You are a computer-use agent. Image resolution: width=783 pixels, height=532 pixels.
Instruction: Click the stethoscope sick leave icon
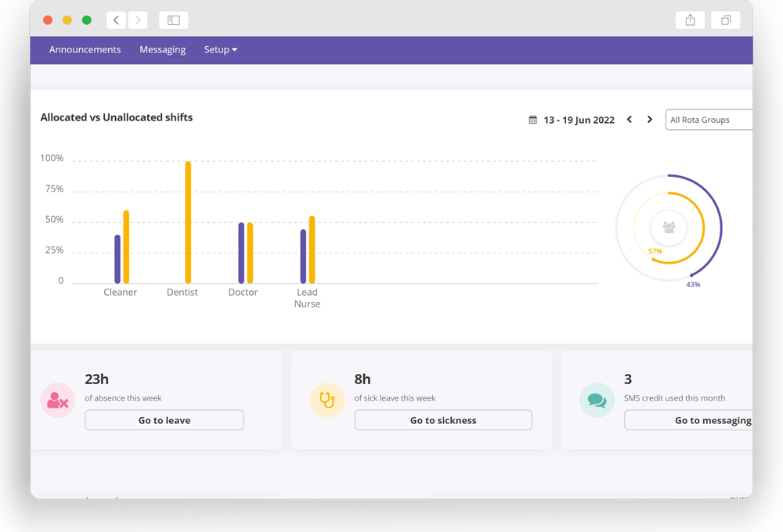point(327,399)
